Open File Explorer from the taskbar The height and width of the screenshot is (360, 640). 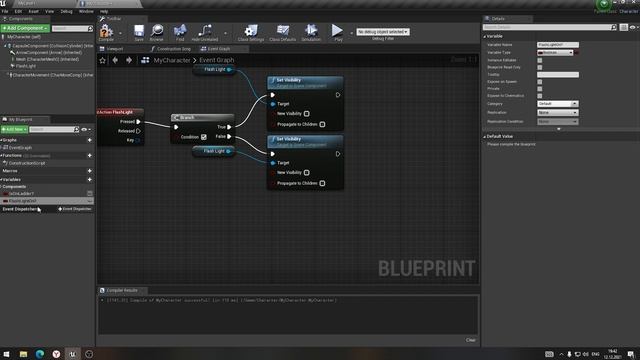pos(23,354)
